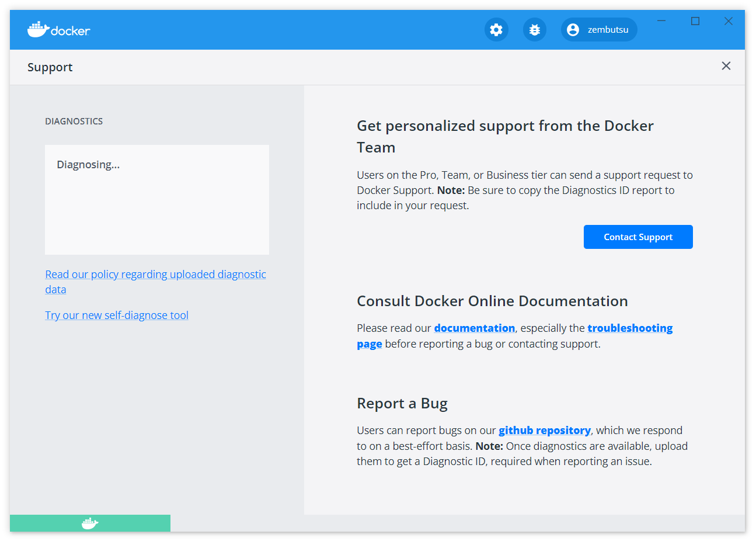
Task: Open policy regarding uploaded diagnostic data link
Action: click(x=155, y=282)
